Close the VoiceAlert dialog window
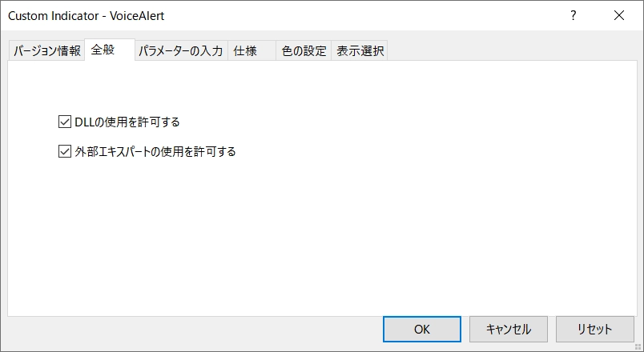 coord(618,15)
